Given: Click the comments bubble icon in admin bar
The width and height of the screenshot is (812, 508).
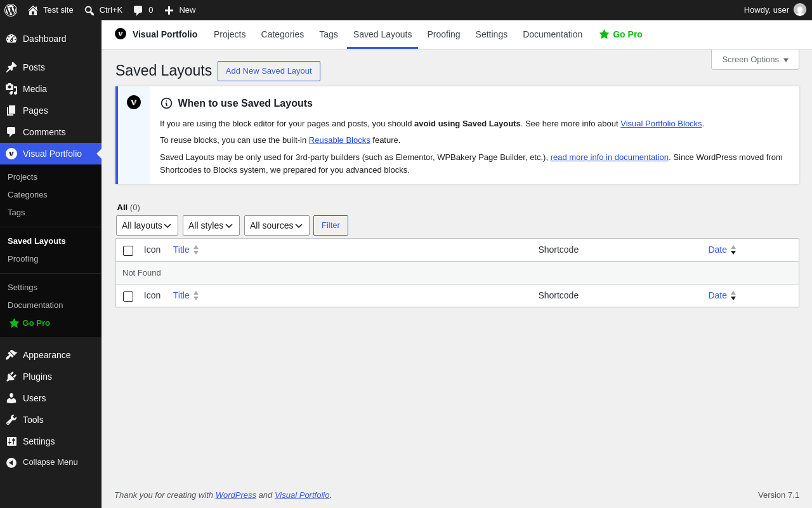Looking at the screenshot, I should (x=138, y=10).
